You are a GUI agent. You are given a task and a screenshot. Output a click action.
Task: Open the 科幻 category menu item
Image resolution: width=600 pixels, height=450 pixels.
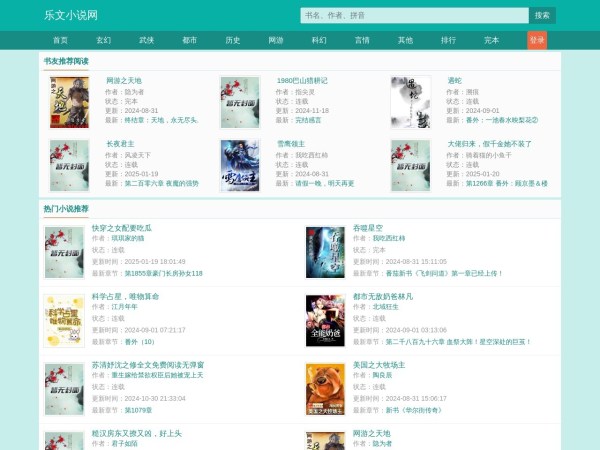319,40
